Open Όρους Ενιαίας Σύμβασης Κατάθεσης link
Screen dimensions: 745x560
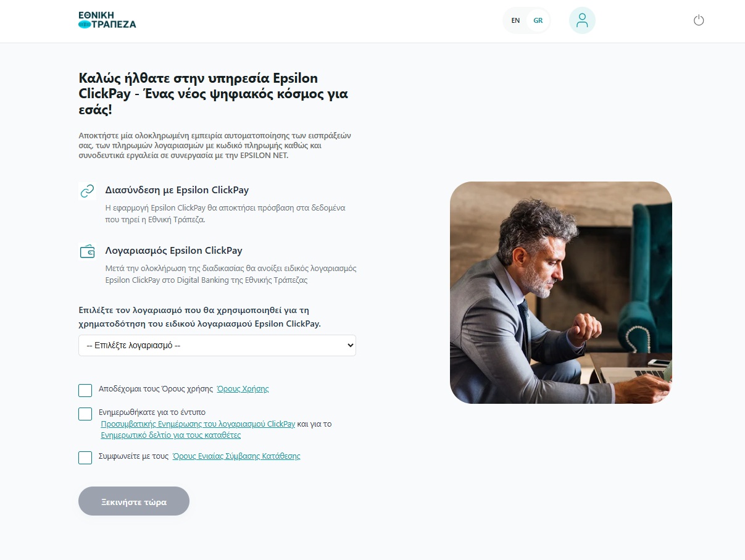pos(236,456)
